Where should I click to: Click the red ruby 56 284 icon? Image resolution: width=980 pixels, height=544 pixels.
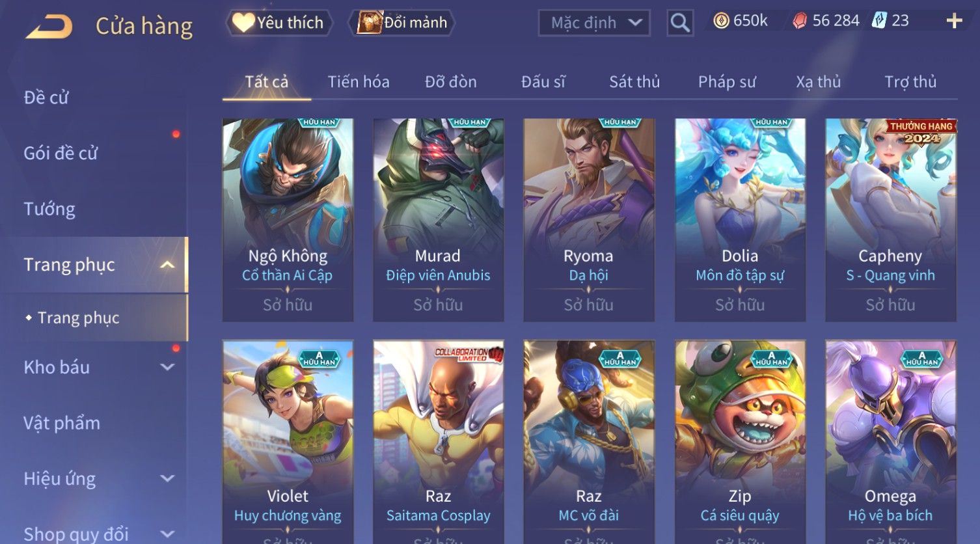800,21
